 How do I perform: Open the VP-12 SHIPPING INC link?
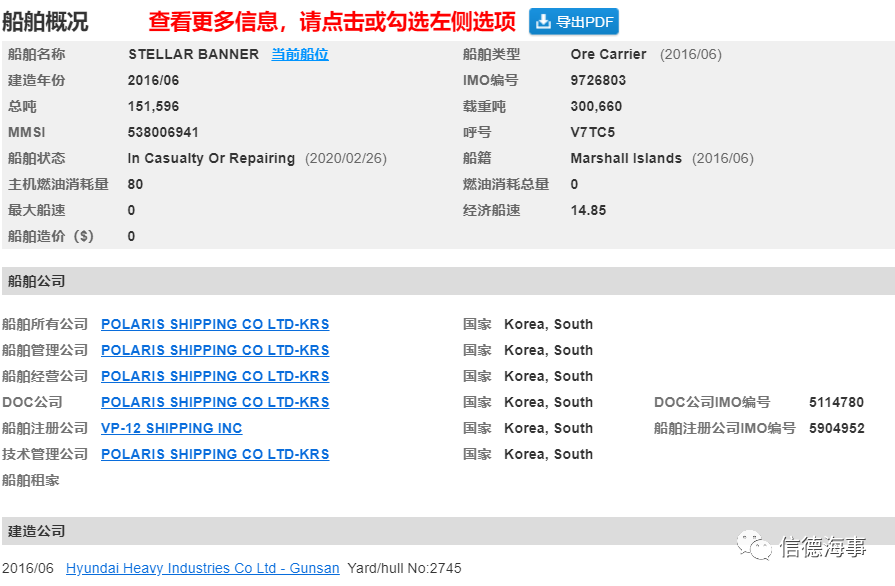(x=172, y=429)
